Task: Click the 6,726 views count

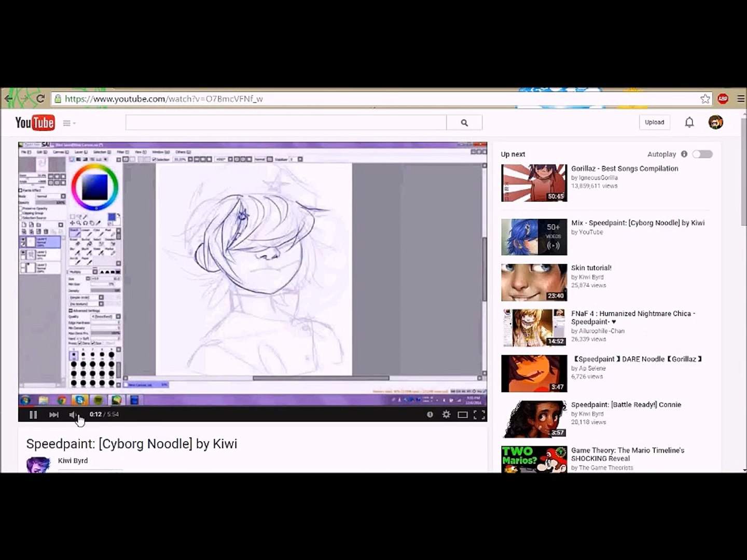Action: [587, 376]
